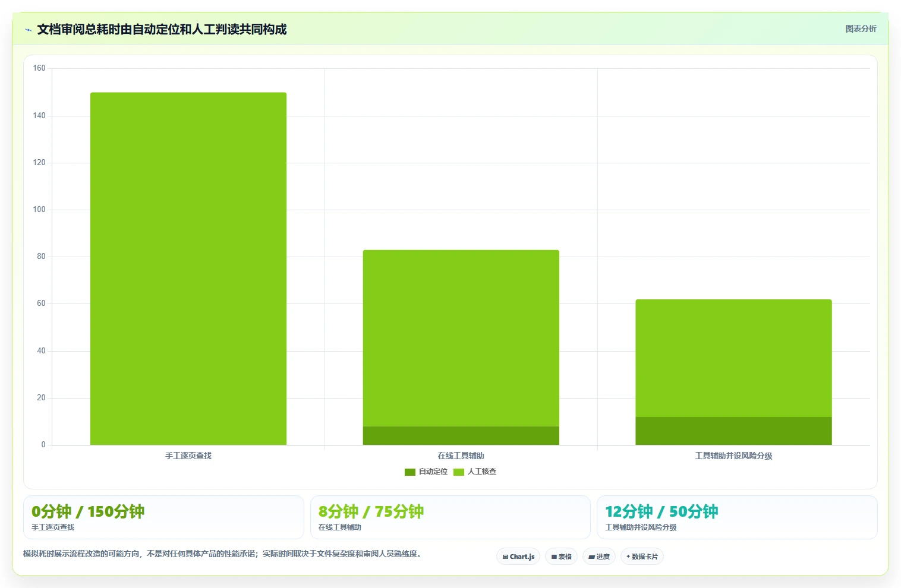The image size is (901, 588).
Task: Click the 在线工具辅助 x-axis label
Action: pyautogui.click(x=461, y=456)
